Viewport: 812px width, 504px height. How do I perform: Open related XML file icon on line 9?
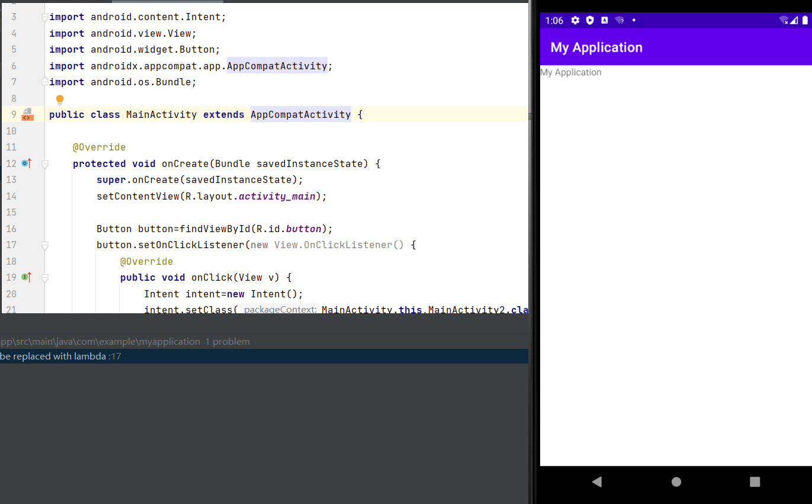(x=27, y=114)
